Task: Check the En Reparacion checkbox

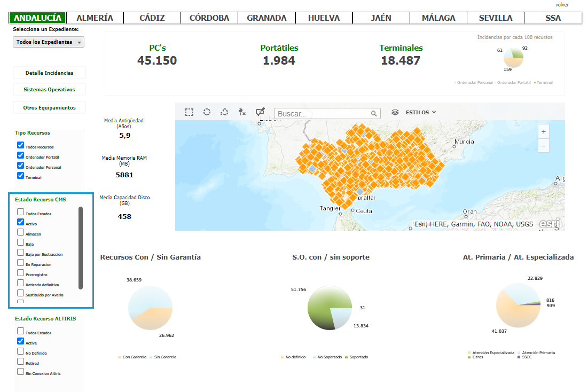Action: pyautogui.click(x=21, y=263)
